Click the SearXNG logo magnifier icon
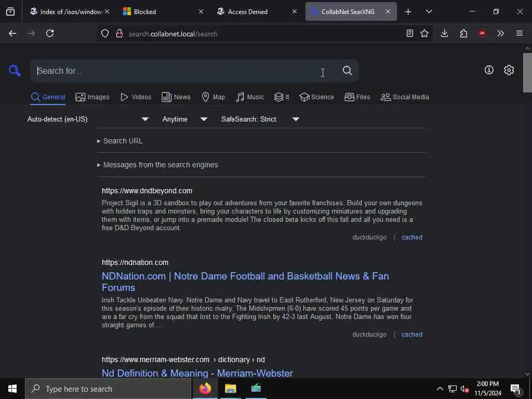 (x=15, y=71)
